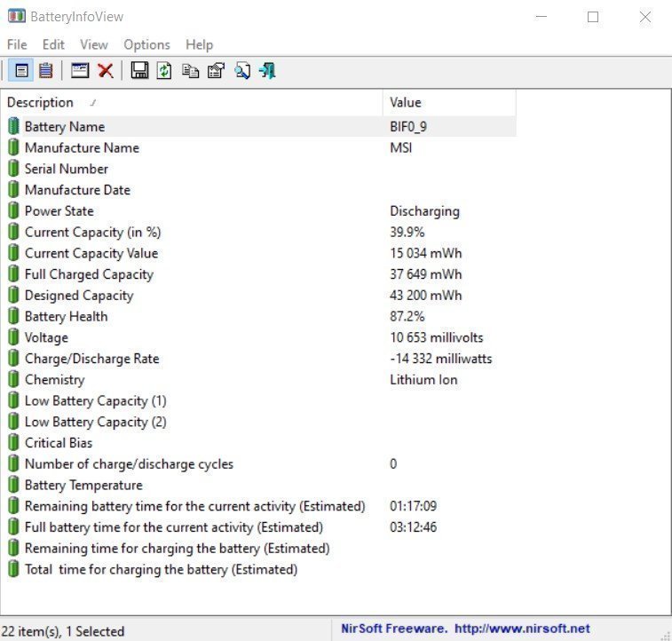Click the 87.2% battery health value
This screenshot has width=672, height=641.
click(x=407, y=316)
